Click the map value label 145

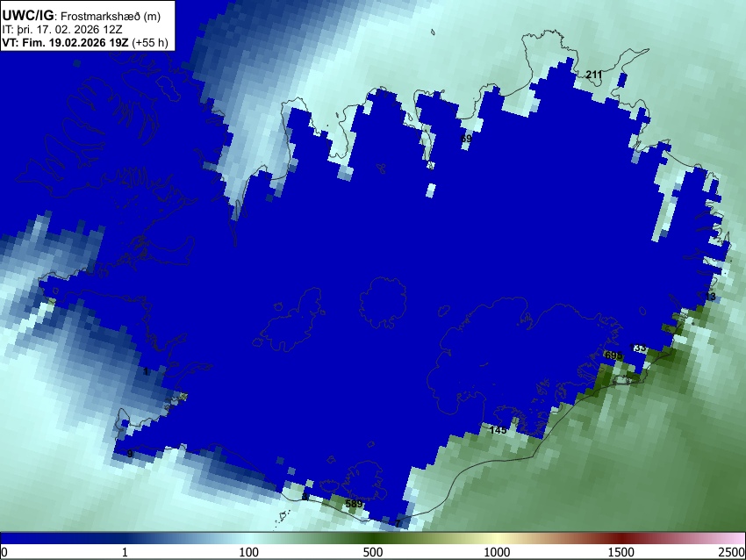click(x=498, y=430)
